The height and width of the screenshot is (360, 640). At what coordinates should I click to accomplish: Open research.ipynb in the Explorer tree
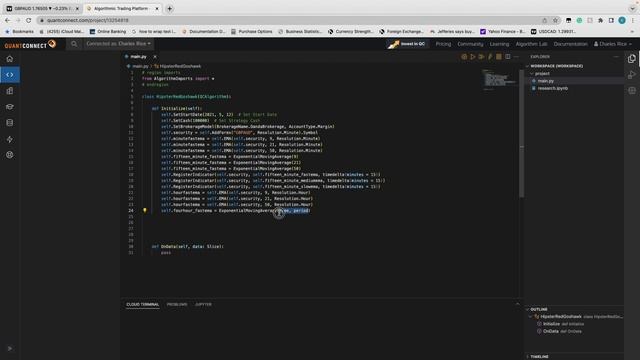(x=553, y=88)
